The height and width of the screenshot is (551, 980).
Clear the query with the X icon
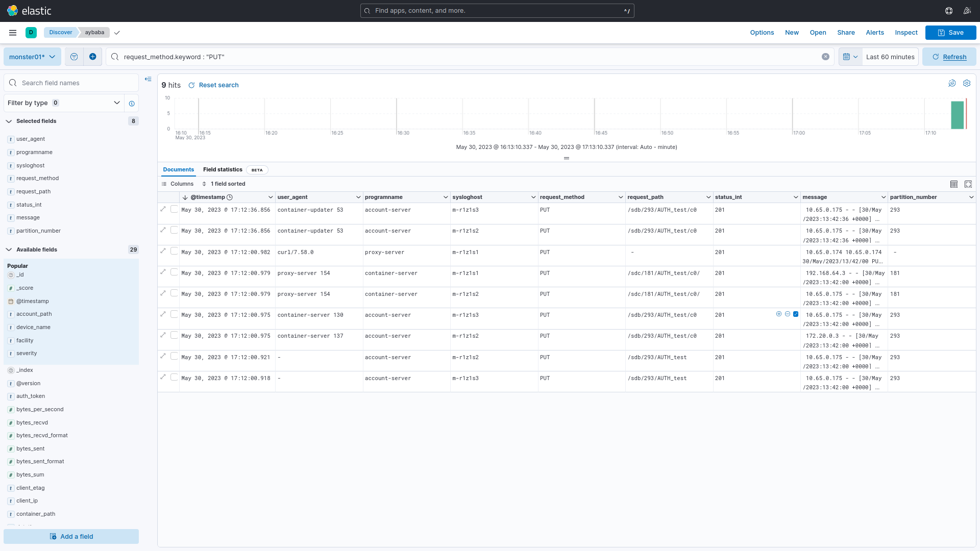(x=825, y=57)
